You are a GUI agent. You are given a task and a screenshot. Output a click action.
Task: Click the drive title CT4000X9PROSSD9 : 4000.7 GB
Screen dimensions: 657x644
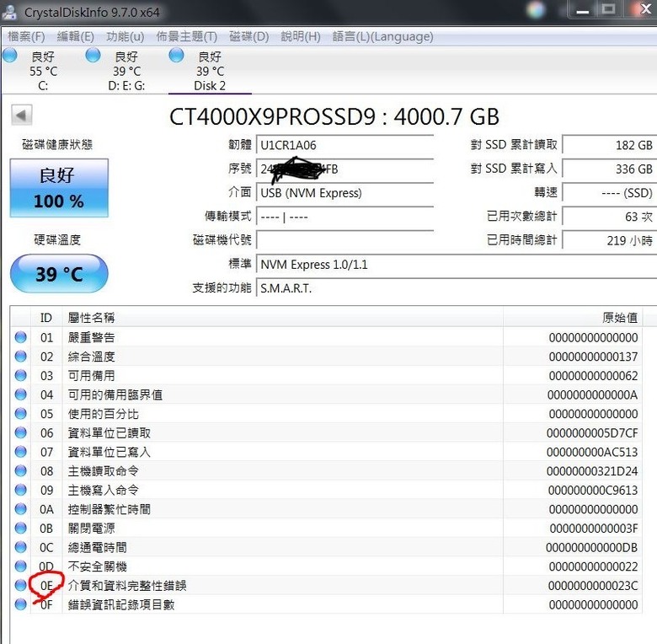[x=334, y=116]
